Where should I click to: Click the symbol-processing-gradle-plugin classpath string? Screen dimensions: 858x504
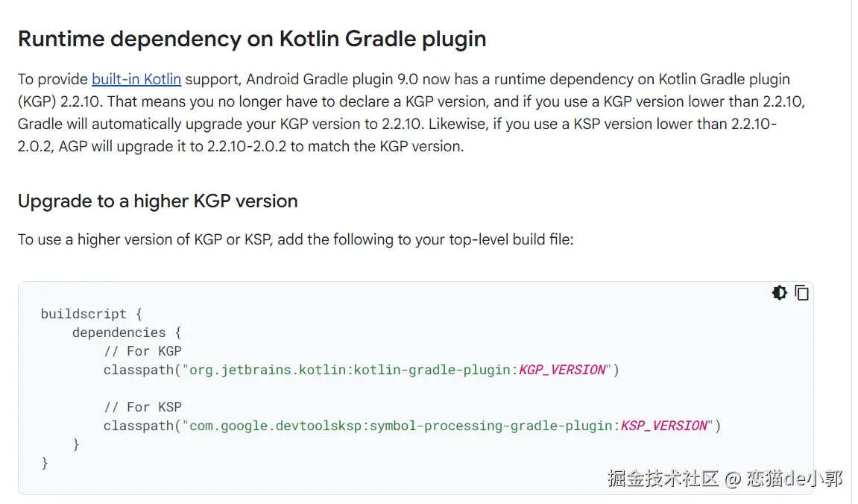pyautogui.click(x=403, y=426)
